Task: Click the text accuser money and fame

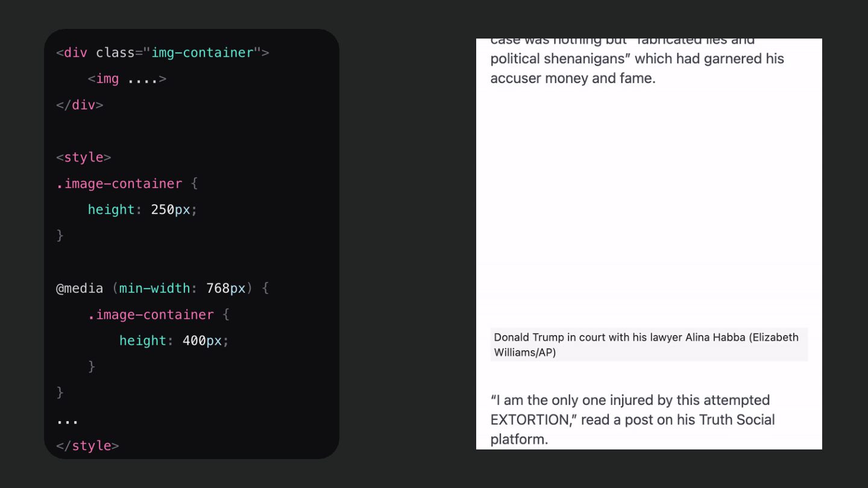Action: 573,78
